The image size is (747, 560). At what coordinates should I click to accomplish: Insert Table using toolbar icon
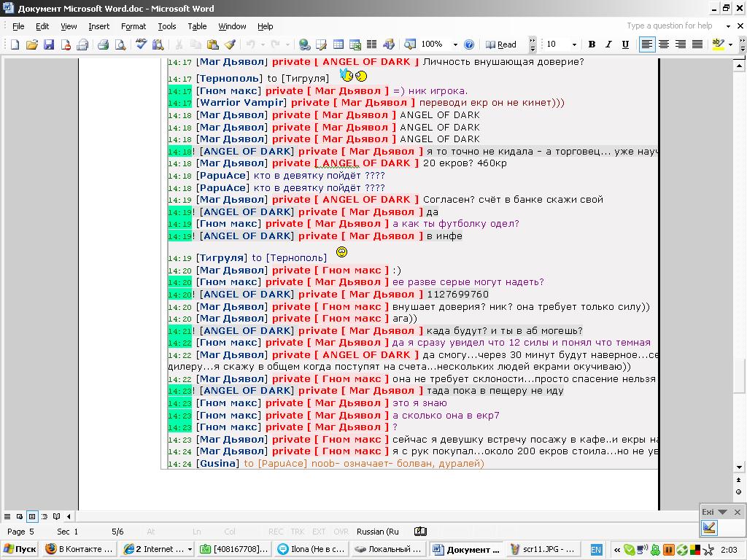(x=338, y=44)
